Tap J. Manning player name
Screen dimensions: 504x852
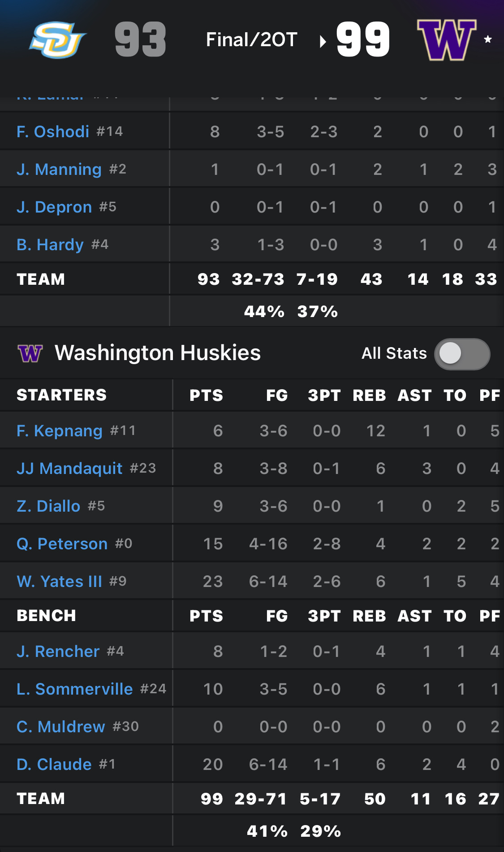[x=59, y=170]
